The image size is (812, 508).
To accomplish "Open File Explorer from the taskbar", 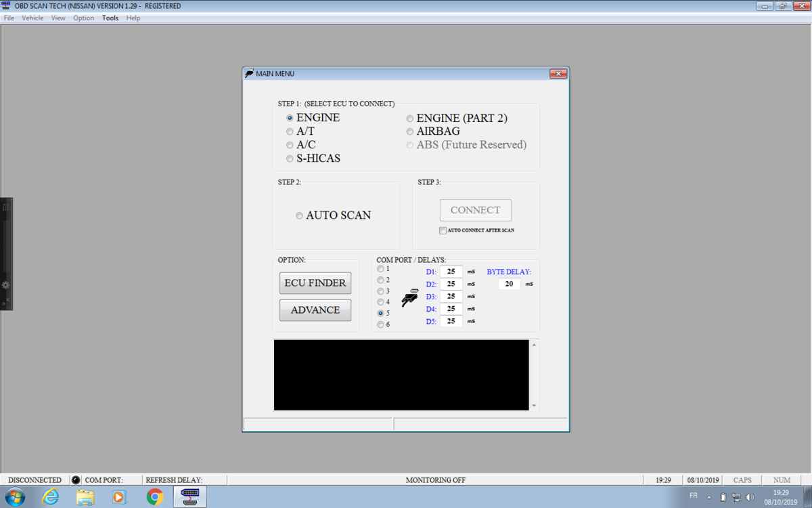I will point(85,497).
